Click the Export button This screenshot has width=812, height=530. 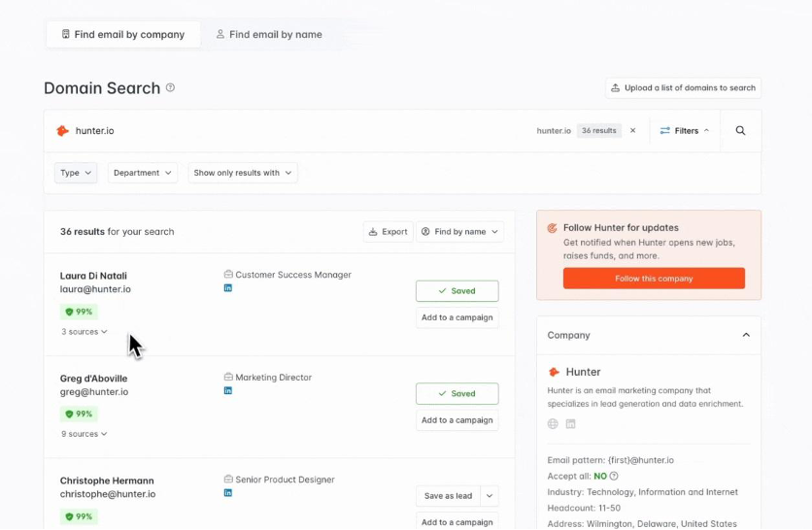pos(388,231)
